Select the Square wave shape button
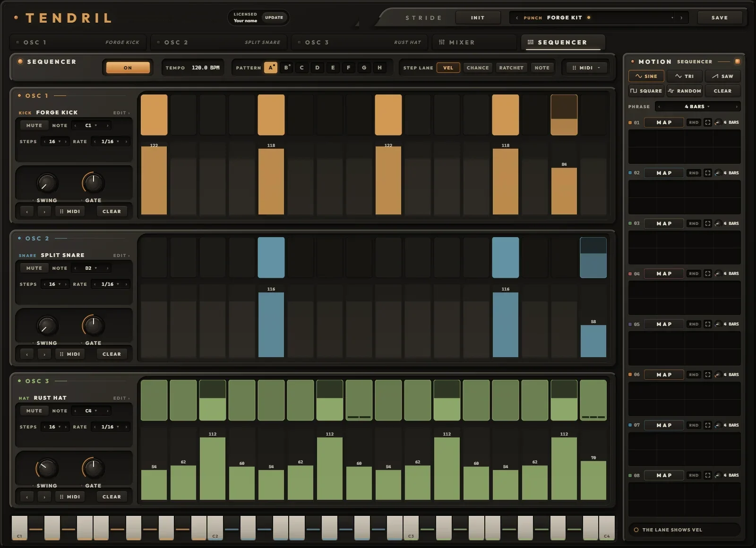756x548 pixels. coord(646,91)
